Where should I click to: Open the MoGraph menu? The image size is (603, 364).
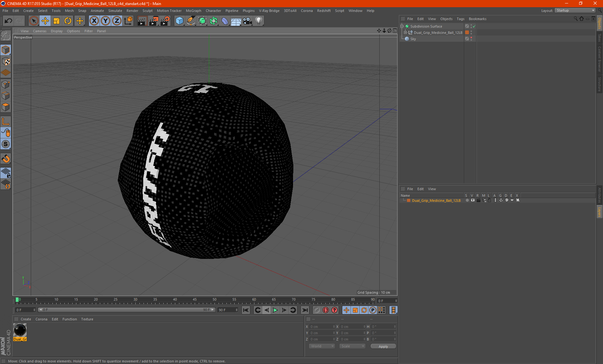point(193,11)
